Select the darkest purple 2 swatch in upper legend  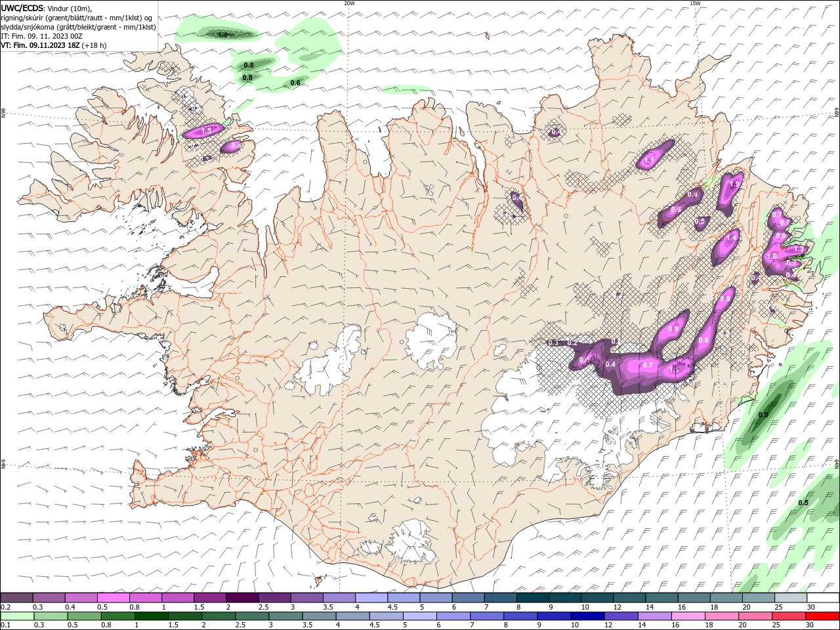coord(242,598)
